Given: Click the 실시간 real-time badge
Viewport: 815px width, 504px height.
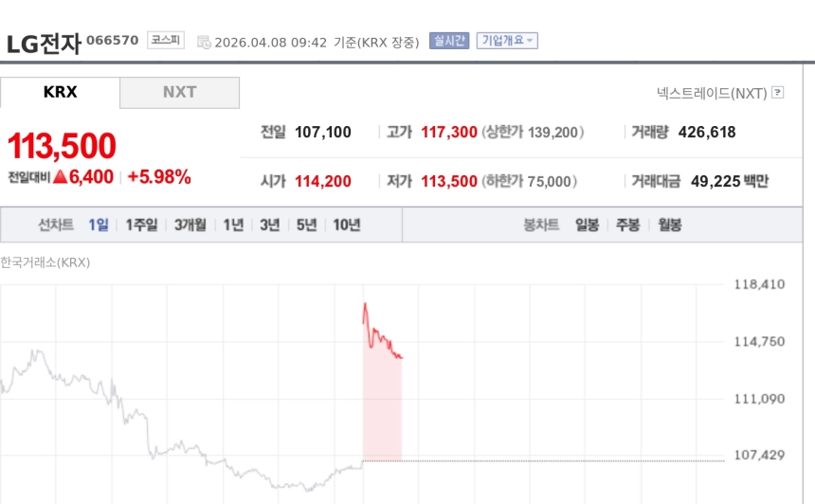Looking at the screenshot, I should (x=449, y=41).
